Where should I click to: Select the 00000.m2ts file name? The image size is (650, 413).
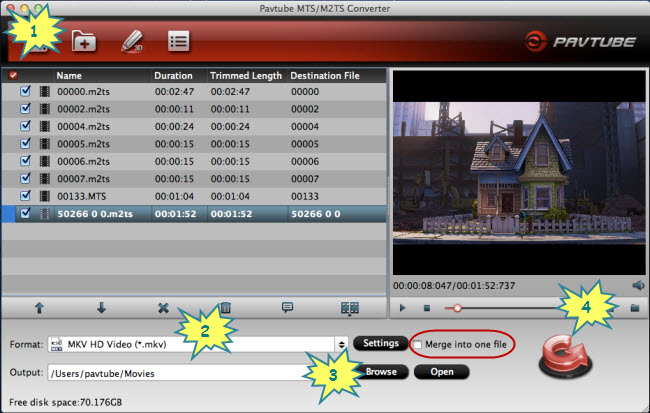click(83, 92)
